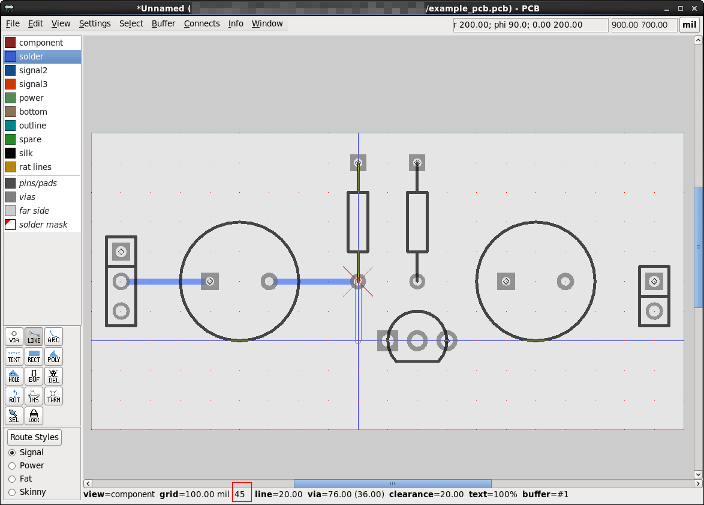The width and height of the screenshot is (704, 505).
Task: Open the Window menu
Action: click(x=267, y=23)
